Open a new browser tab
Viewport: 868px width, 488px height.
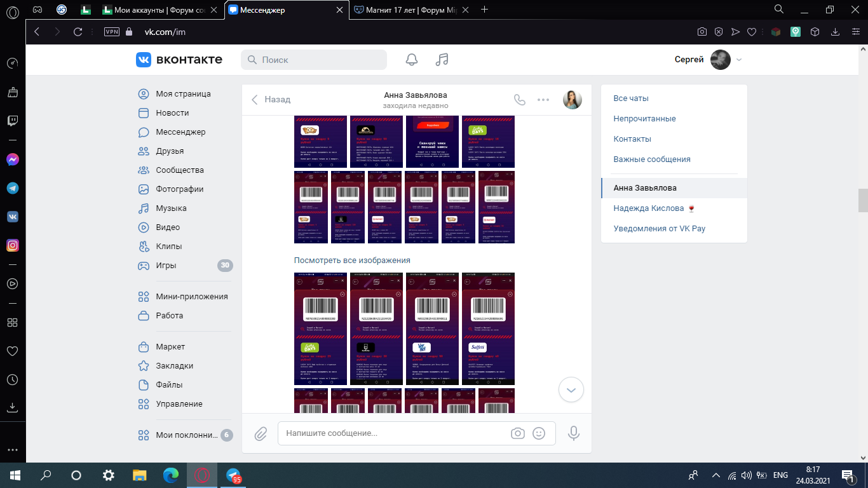[x=485, y=10]
